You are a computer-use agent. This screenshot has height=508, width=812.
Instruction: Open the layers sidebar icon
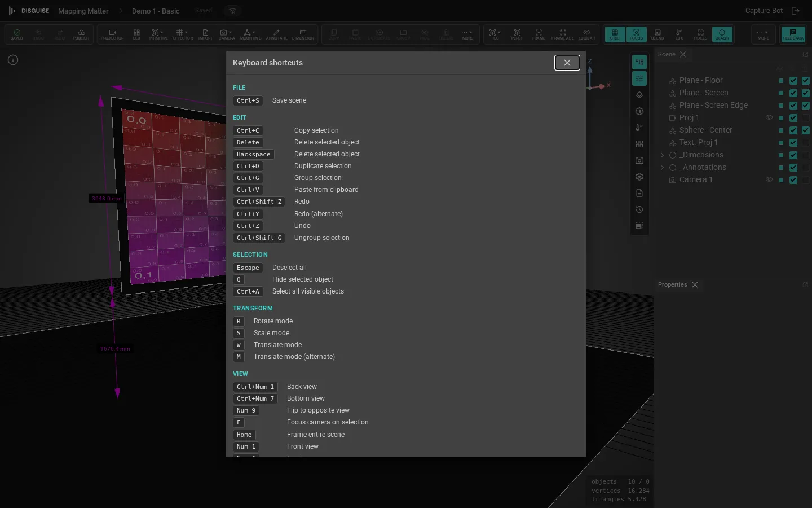tap(639, 95)
